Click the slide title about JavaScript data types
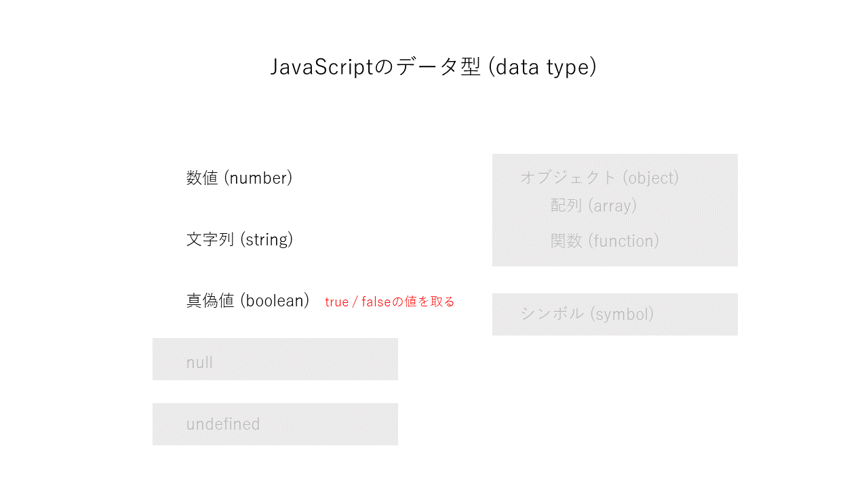The width and height of the screenshot is (868, 488). click(x=433, y=67)
